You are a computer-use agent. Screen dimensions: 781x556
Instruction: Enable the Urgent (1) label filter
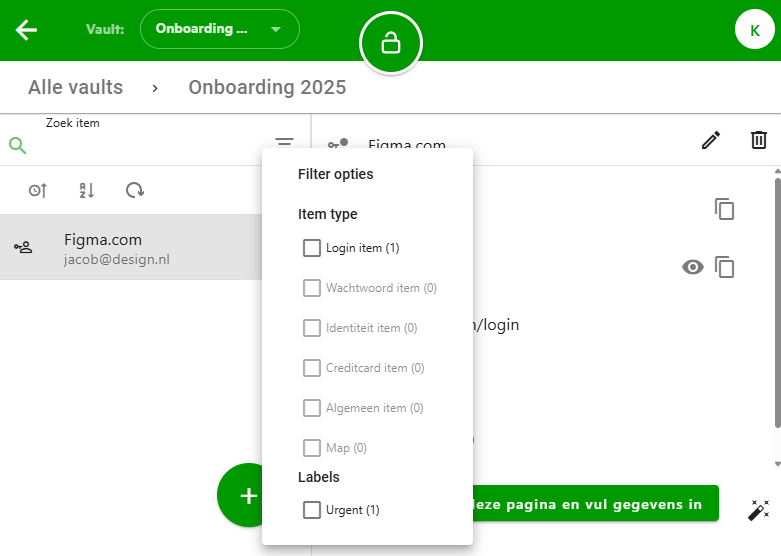tap(312, 510)
